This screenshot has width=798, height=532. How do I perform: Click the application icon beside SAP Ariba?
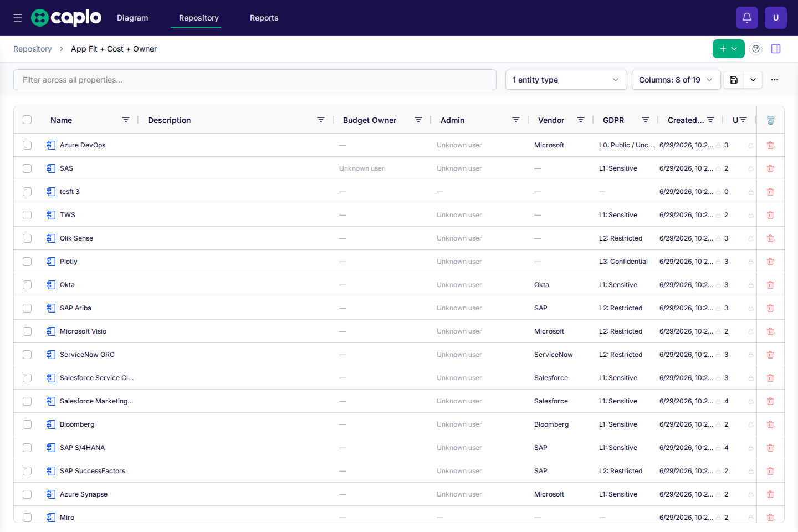[x=51, y=308]
